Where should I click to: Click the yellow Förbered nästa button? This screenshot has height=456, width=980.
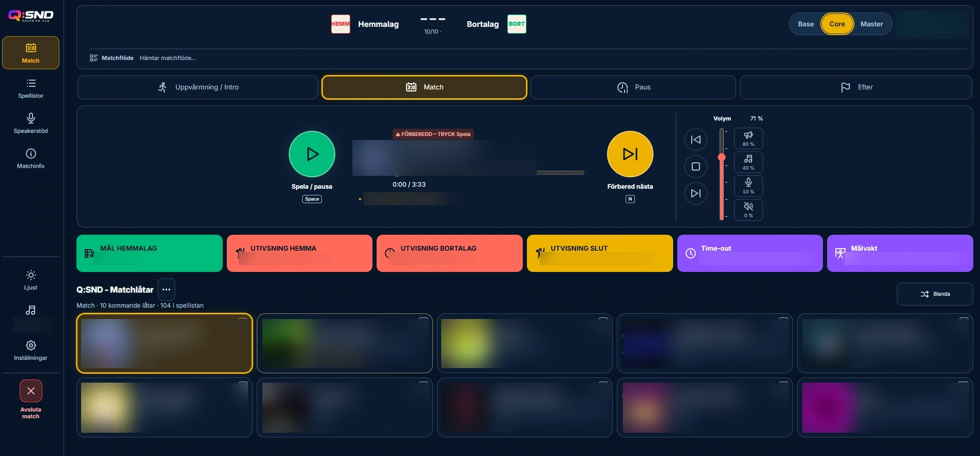[630, 154]
